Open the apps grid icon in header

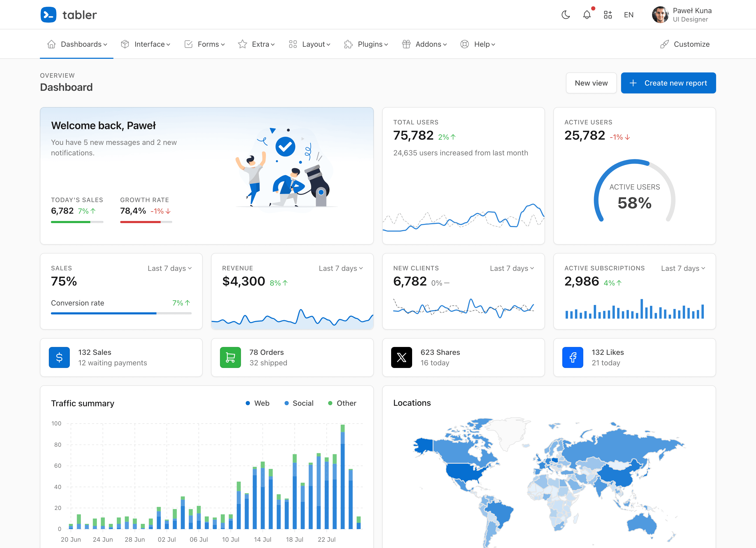click(x=608, y=15)
